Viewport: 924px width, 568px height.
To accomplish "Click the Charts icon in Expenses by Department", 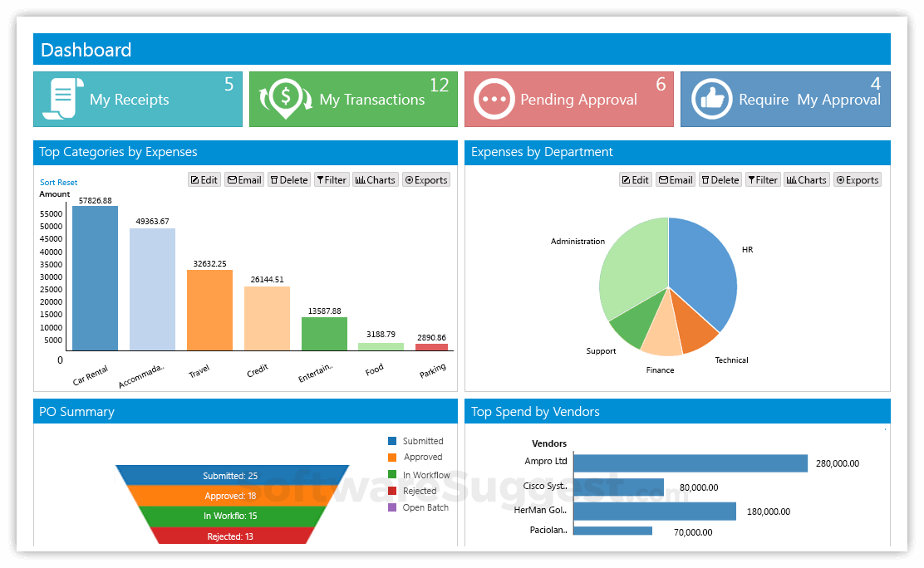I will click(806, 179).
